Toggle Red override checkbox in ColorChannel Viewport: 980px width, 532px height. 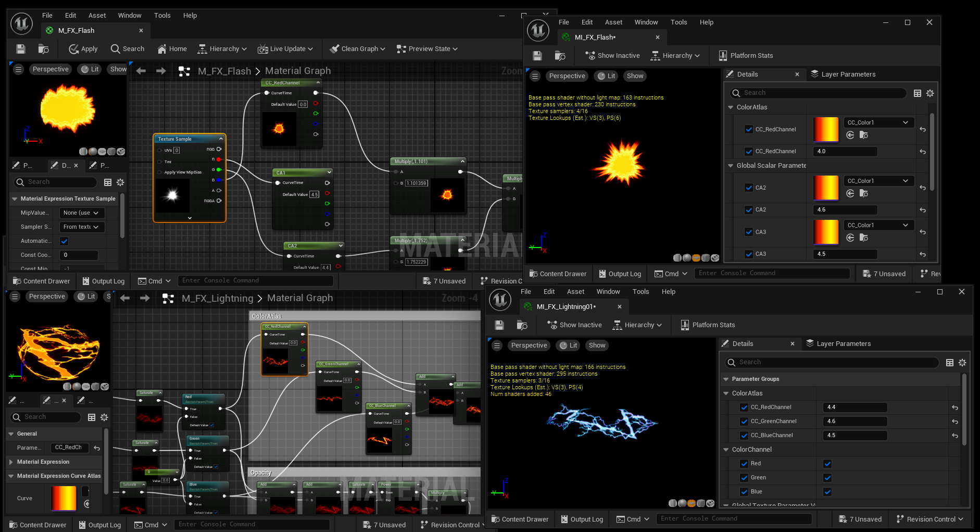744,464
